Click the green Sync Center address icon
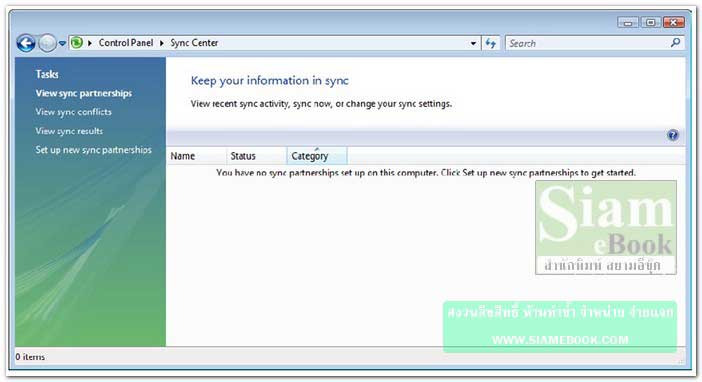Viewport: 702px width, 382px height. pos(77,43)
